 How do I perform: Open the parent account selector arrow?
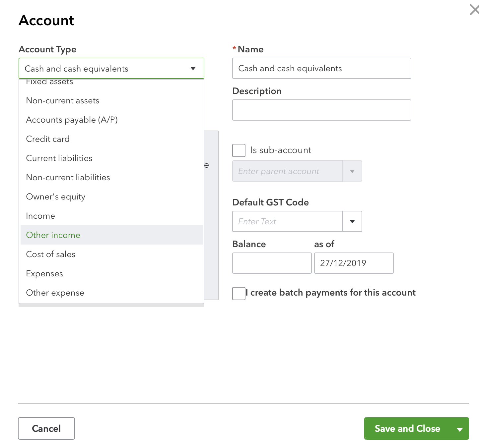[x=352, y=171]
